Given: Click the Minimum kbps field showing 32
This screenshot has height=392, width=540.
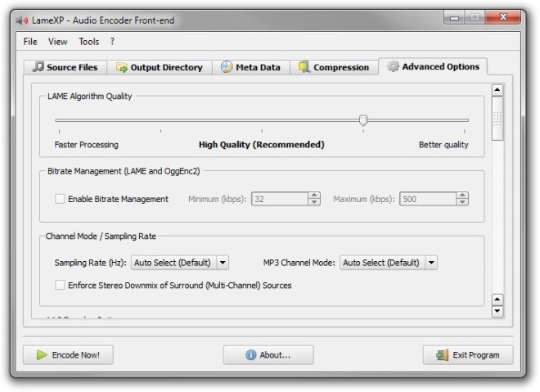Looking at the screenshot, I should pos(279,199).
